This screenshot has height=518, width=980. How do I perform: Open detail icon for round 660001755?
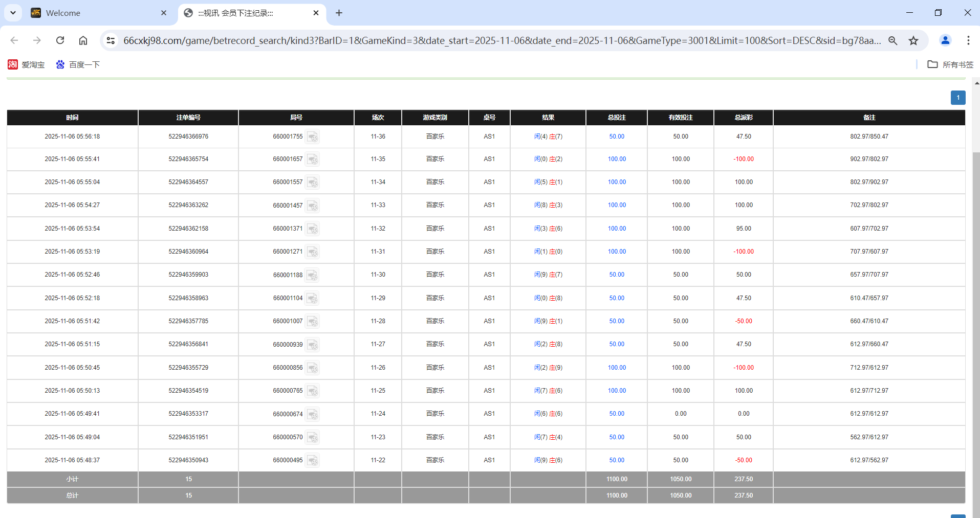pos(312,137)
